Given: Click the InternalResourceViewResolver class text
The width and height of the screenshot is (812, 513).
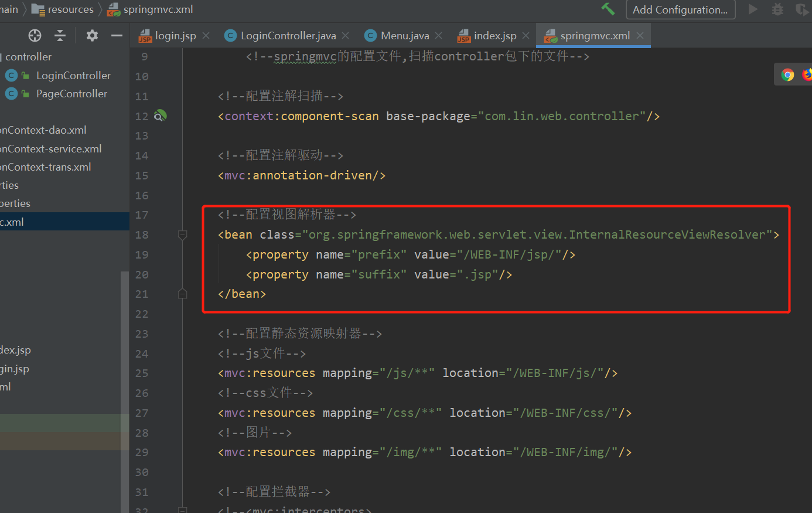Looking at the screenshot, I should (x=667, y=235).
